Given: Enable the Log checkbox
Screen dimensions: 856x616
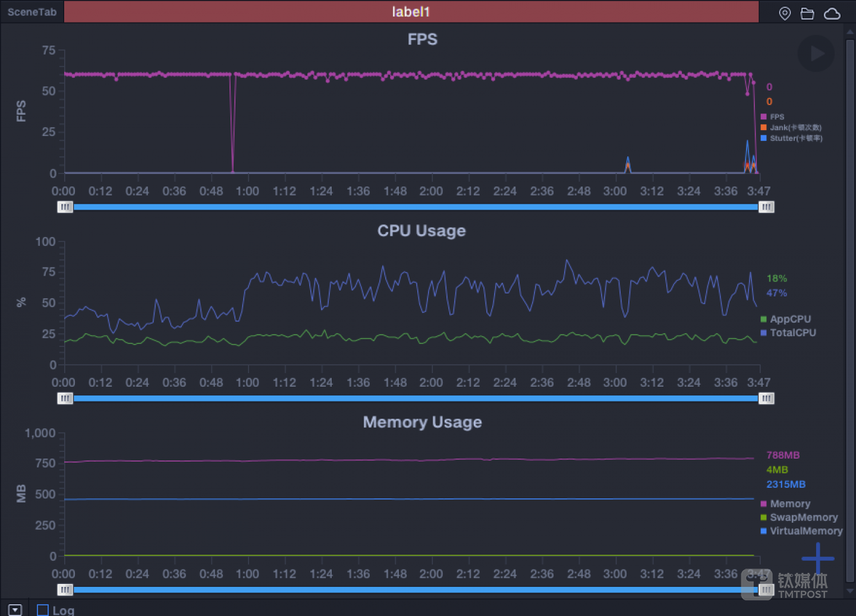Looking at the screenshot, I should [43, 610].
